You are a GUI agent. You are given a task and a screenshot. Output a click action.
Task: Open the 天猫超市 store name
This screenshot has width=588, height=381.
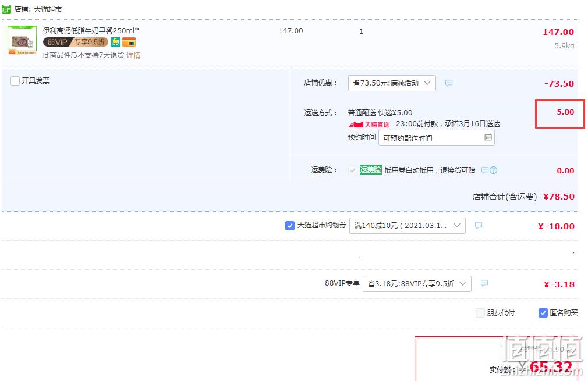(48, 9)
